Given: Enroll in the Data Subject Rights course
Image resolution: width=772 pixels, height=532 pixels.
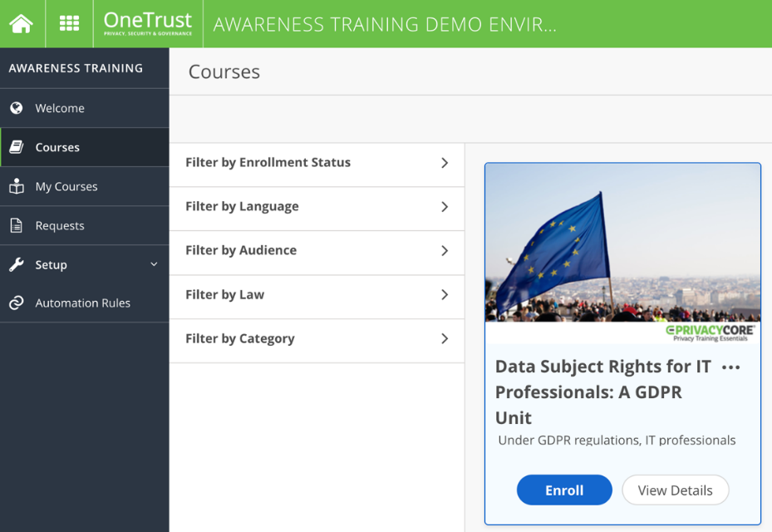Looking at the screenshot, I should click(564, 490).
